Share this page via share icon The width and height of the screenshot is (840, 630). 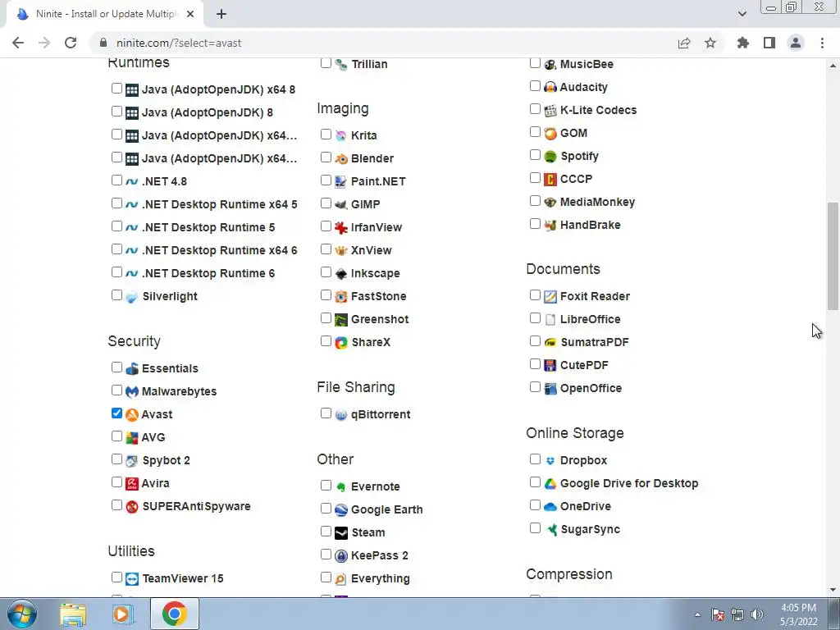point(684,43)
